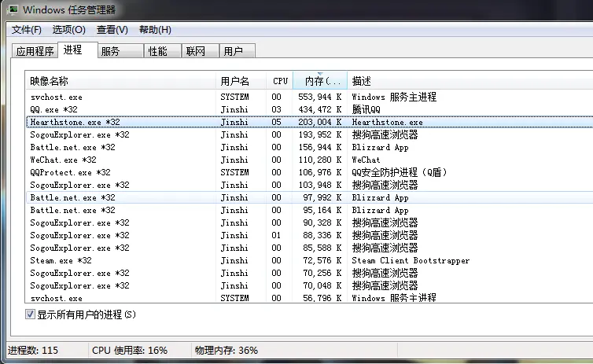Switch to the 用户 tab
The height and width of the screenshot is (364, 593).
pos(238,51)
